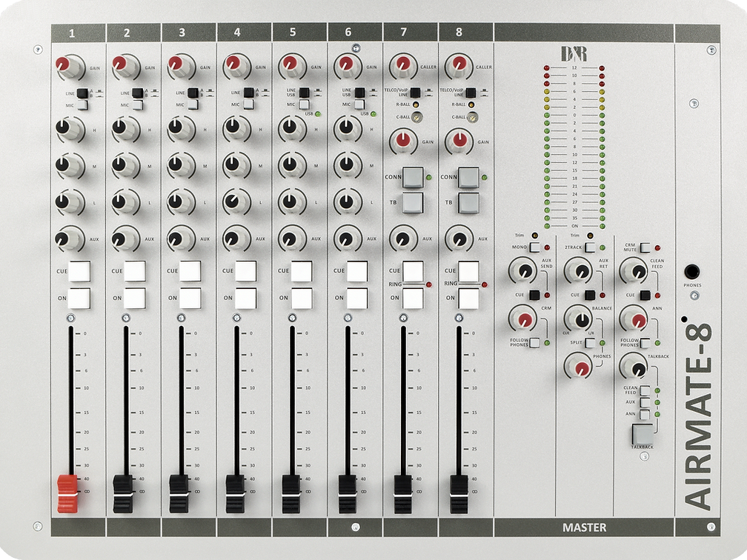The image size is (747, 560).
Task: Click the BALANCE knob
Action: [579, 319]
